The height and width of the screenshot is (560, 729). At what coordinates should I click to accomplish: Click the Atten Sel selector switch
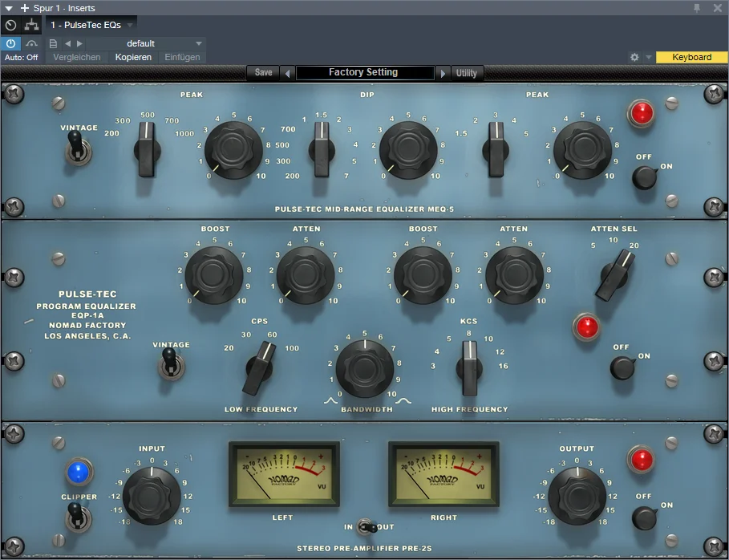616,275
